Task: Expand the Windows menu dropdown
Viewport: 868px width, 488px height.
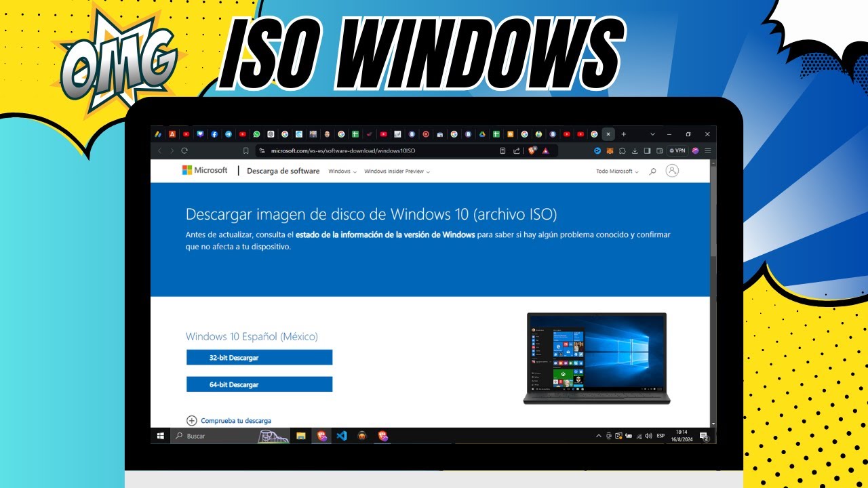Action: click(x=342, y=171)
